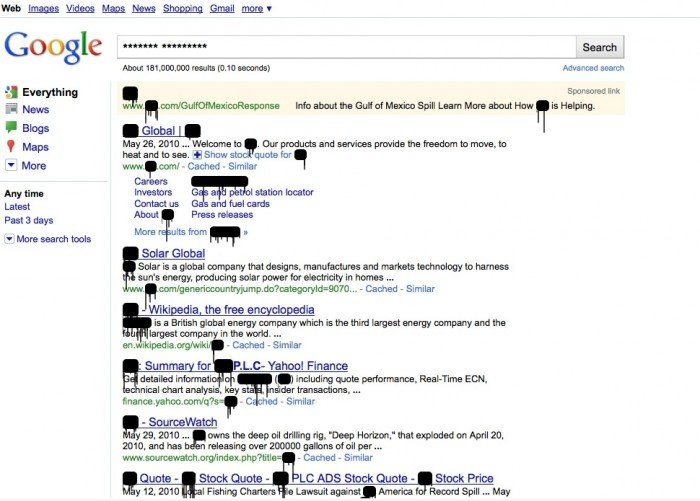
Task: Open Gas and petrol station locator sitelink
Action: (x=252, y=192)
